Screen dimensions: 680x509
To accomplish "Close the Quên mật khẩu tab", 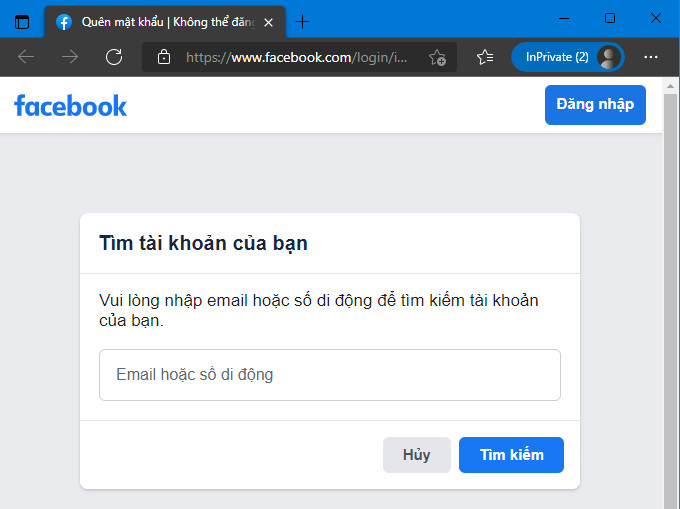I will (x=268, y=22).
